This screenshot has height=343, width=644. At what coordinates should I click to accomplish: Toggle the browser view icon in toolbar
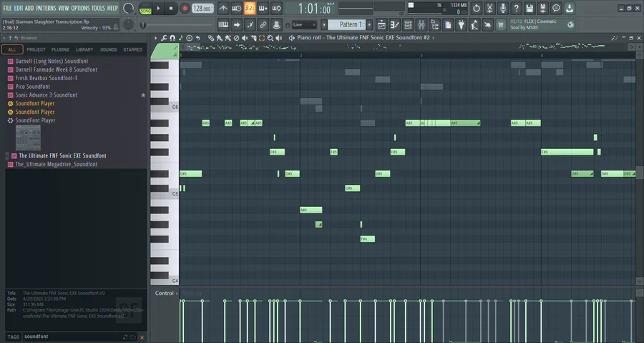[x=434, y=25]
